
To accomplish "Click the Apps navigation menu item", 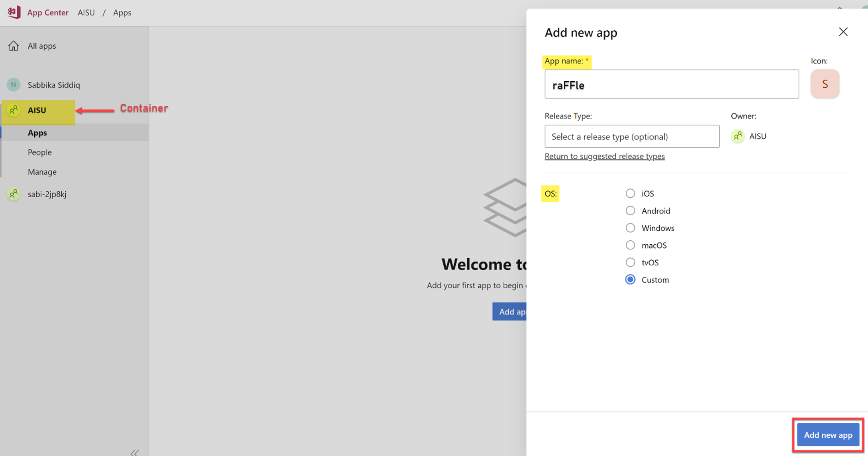I will (x=37, y=132).
